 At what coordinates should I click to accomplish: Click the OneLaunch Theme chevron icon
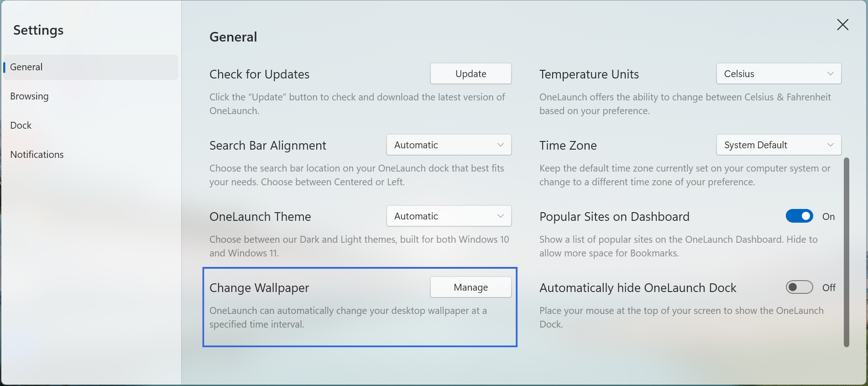[x=501, y=216]
